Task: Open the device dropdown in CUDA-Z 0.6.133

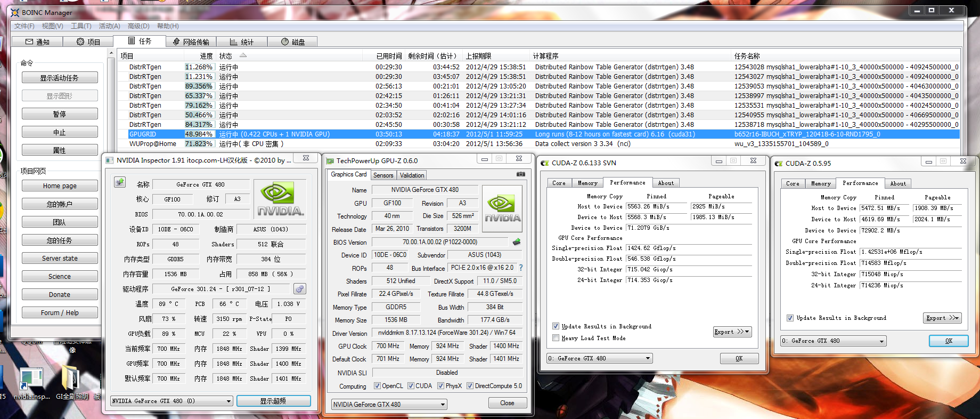Action: pyautogui.click(x=599, y=358)
